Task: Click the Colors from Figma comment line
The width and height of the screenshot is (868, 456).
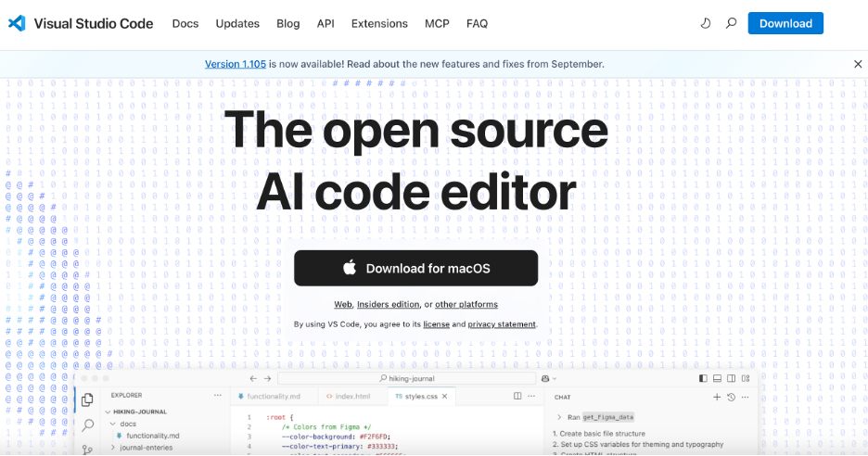Action: [326, 426]
